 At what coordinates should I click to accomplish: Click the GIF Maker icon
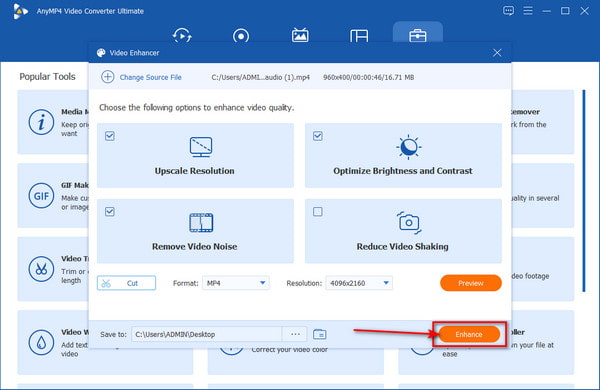point(41,196)
